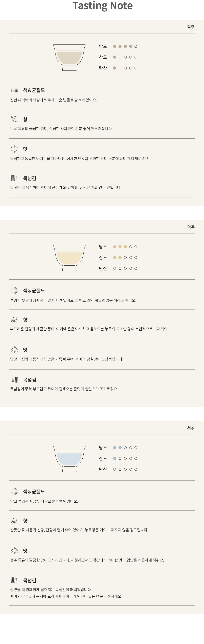Click the 탁주 cup illustration
Image resolution: width=204 pixels, height=644 pixels.
tap(69, 58)
